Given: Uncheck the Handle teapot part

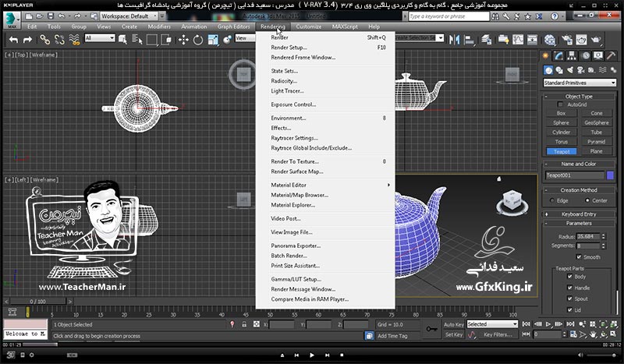Looking at the screenshot, I should tap(569, 288).
